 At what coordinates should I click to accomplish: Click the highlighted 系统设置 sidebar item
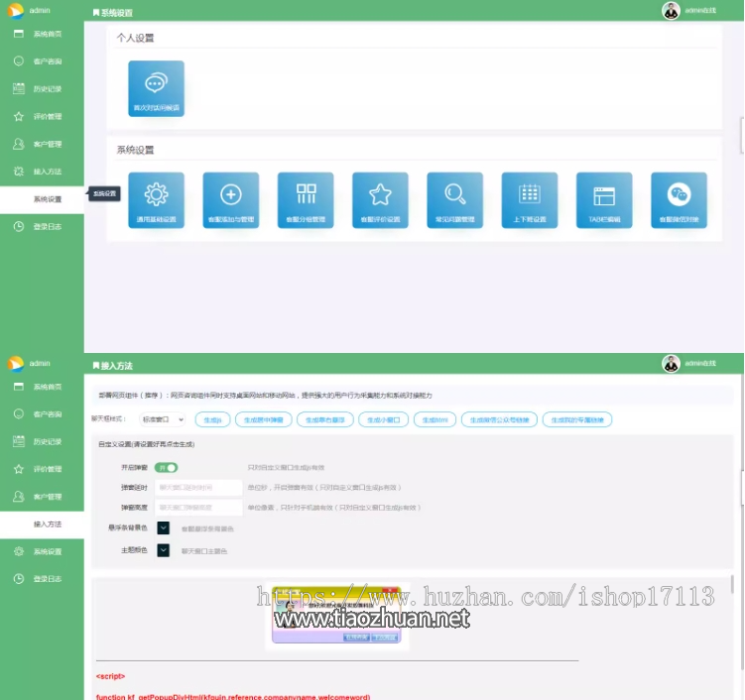(47, 199)
